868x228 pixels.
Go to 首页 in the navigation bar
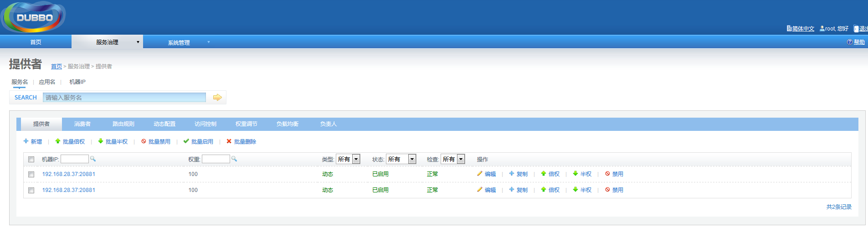point(36,42)
